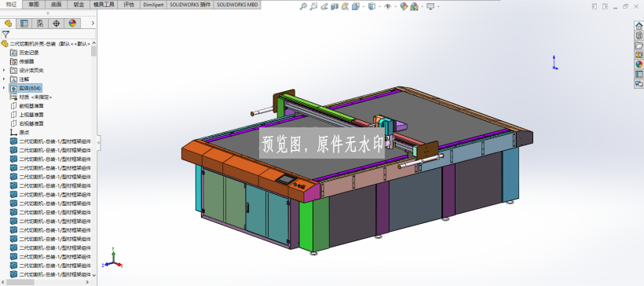Open the Dynamic Annotation Views icon
This screenshot has width=644, height=286.
click(x=345, y=6)
